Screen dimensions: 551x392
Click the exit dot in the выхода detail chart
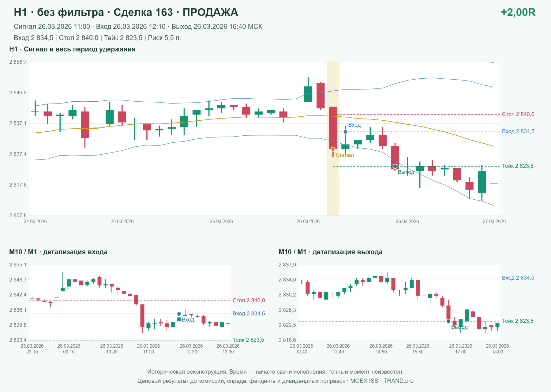(x=448, y=321)
